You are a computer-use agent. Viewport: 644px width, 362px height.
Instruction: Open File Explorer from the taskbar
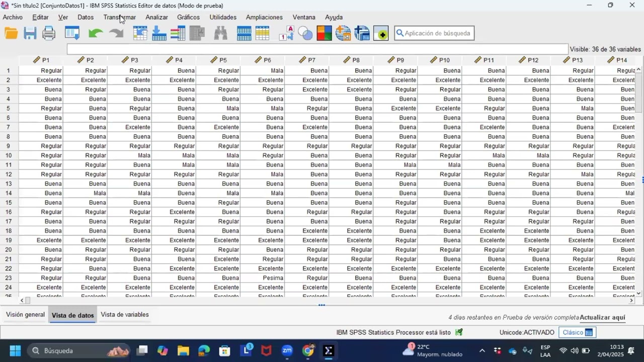183,350
